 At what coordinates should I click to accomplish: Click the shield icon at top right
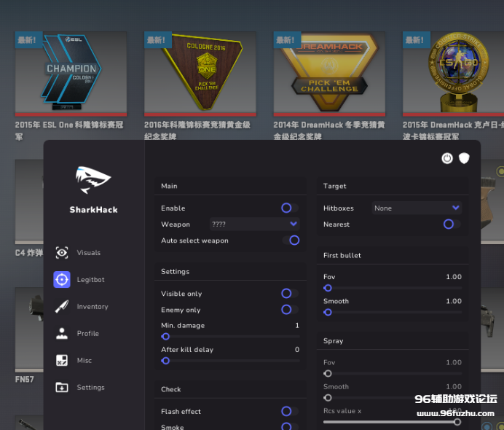click(x=463, y=158)
